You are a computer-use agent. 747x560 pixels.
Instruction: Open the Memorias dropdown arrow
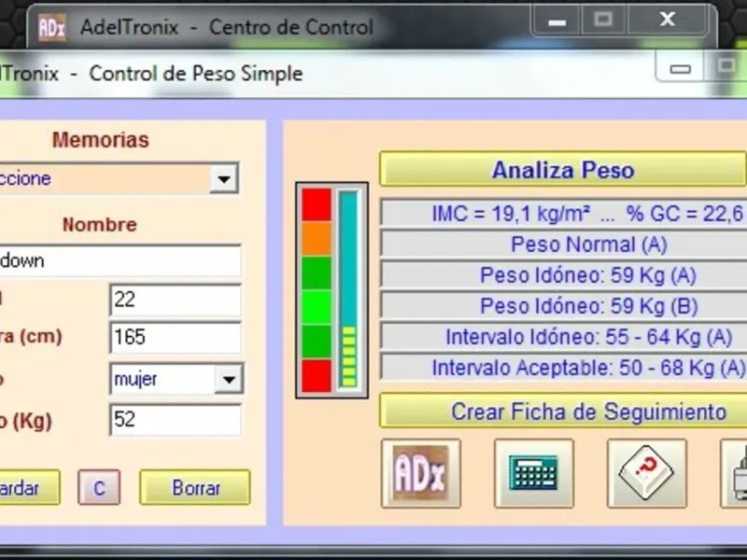[224, 179]
